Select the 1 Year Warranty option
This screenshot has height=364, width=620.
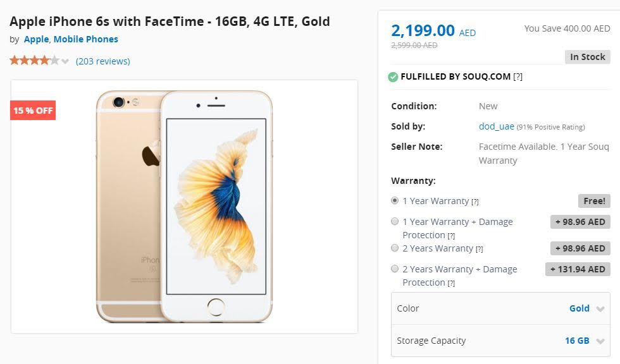tap(395, 200)
